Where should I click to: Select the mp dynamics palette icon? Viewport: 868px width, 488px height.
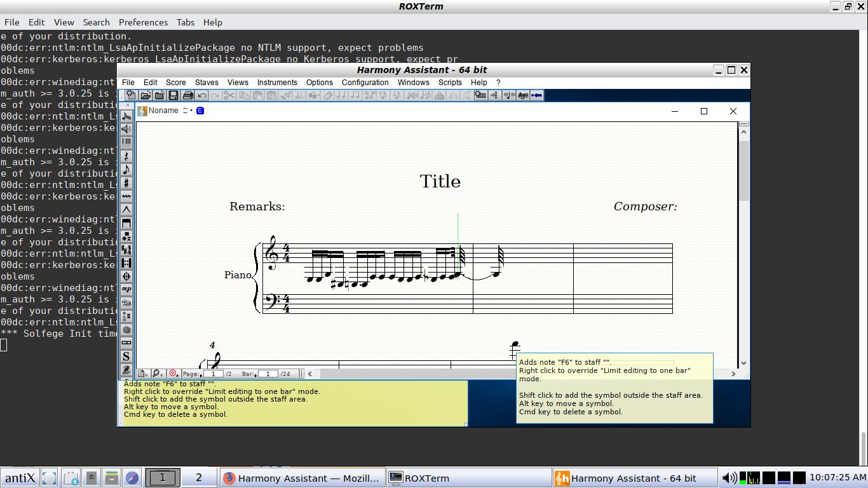click(126, 289)
